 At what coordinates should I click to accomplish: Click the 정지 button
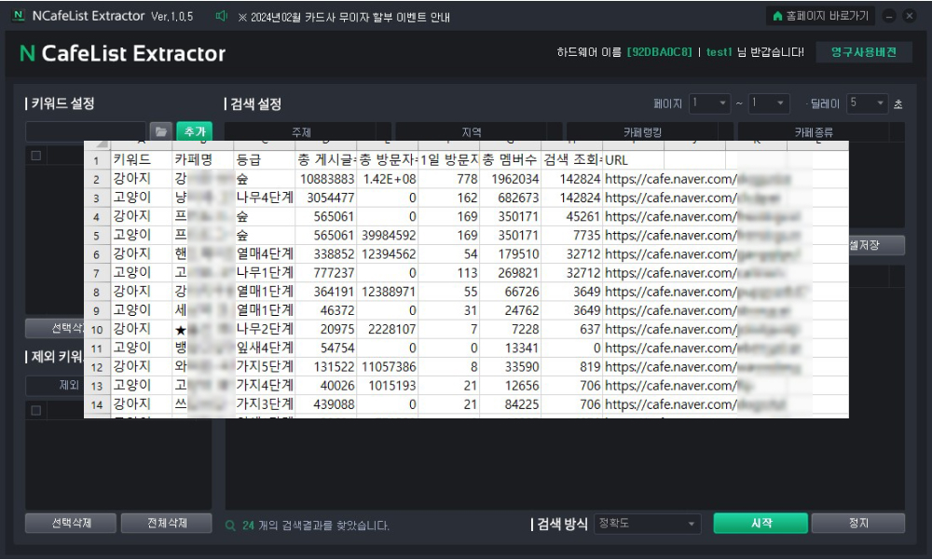click(x=858, y=523)
